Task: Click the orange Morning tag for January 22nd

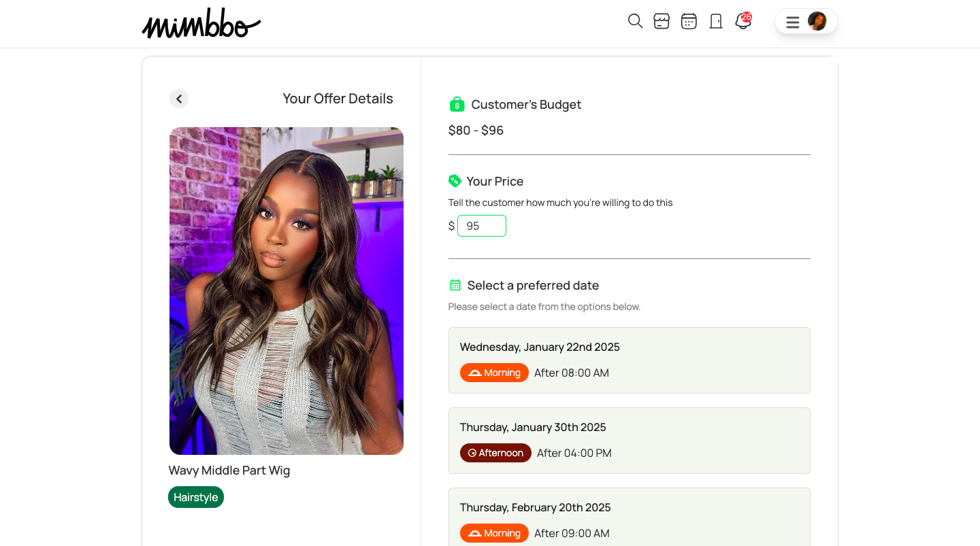Action: pyautogui.click(x=494, y=373)
